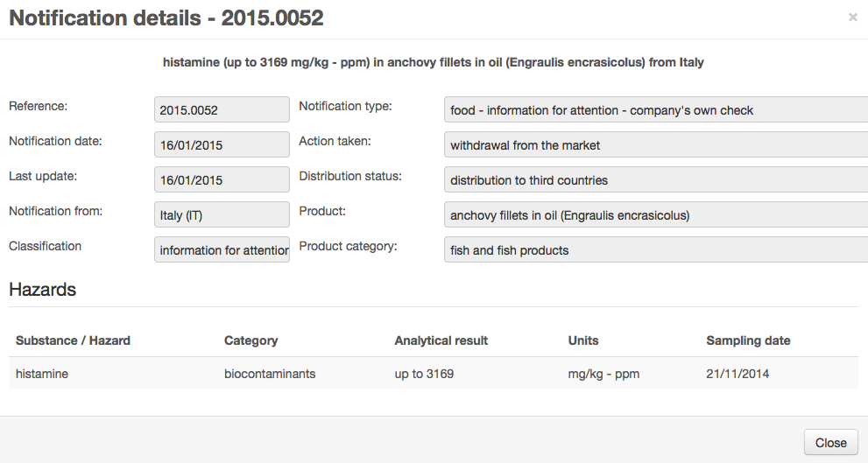Click the Notification details dialog title
The height and width of the screenshot is (463, 868).
coord(166,18)
